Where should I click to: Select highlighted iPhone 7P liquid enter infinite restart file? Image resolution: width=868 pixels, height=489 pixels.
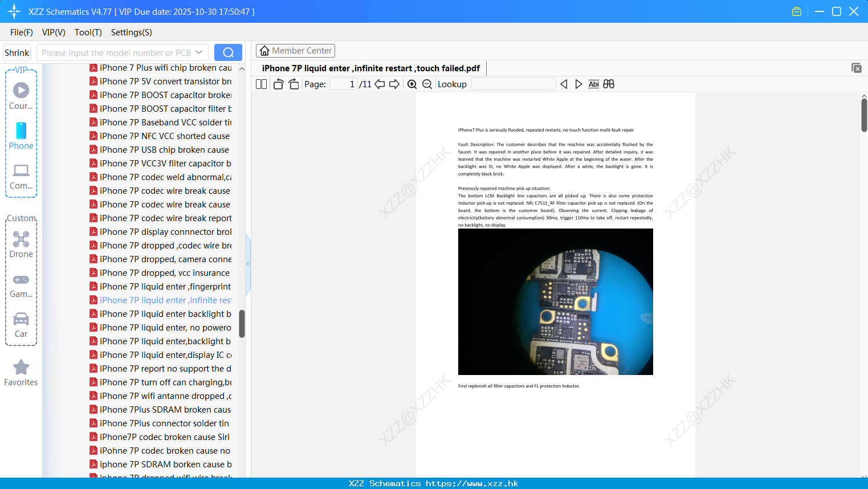[161, 300]
